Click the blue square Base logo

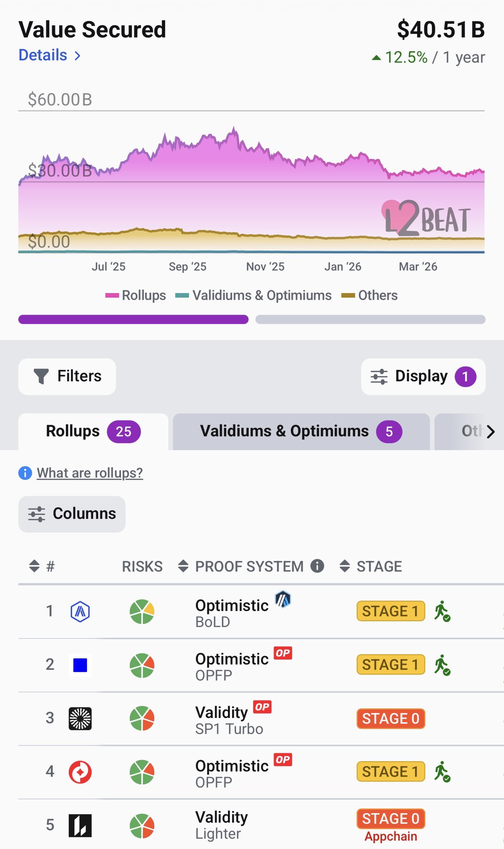(x=80, y=665)
